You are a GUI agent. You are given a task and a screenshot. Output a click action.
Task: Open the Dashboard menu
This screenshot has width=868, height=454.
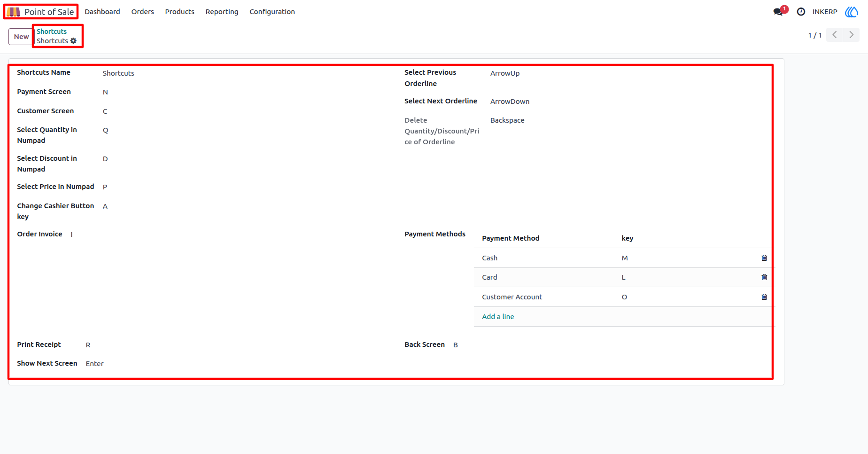click(102, 12)
